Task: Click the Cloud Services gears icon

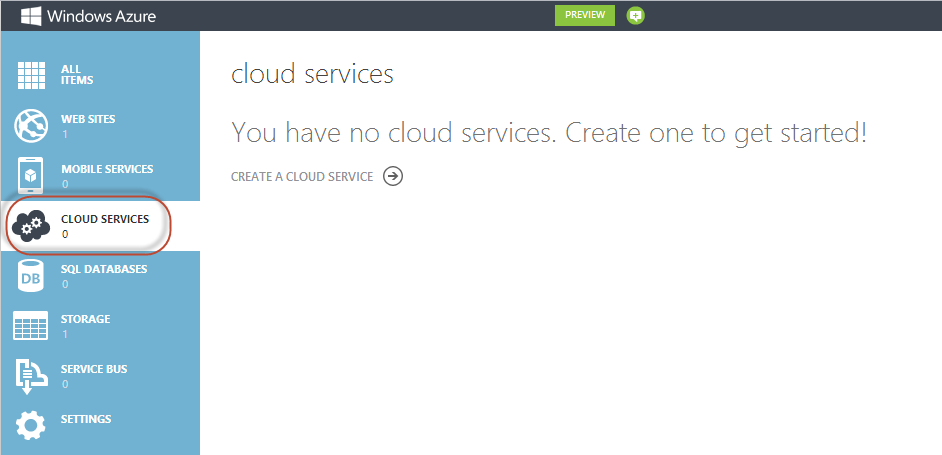Action: [x=31, y=227]
